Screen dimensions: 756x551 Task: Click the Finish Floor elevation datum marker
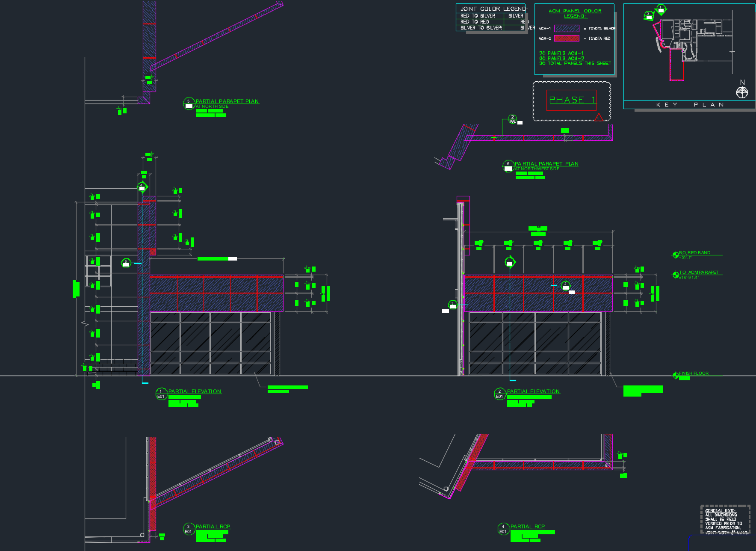click(x=675, y=375)
